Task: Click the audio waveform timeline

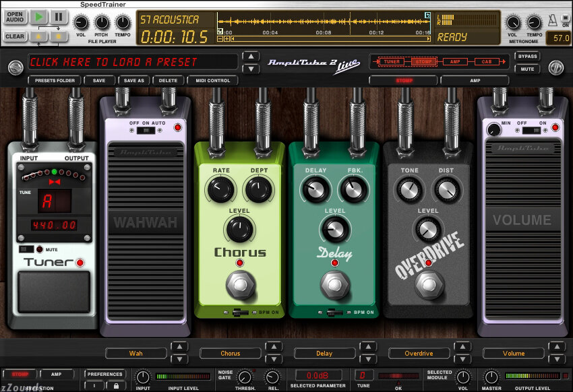Action: (x=324, y=22)
